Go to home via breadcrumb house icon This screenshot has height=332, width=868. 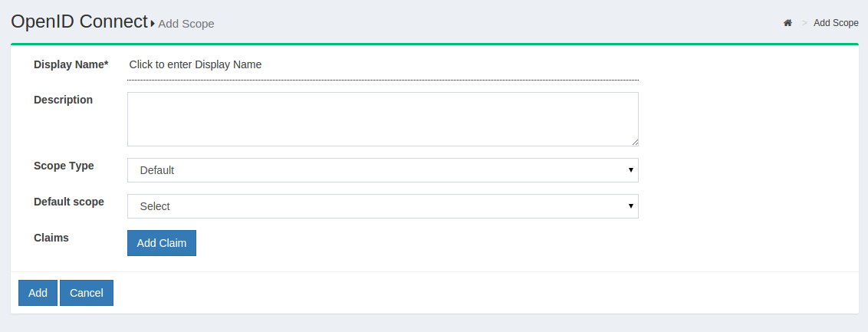pos(787,23)
